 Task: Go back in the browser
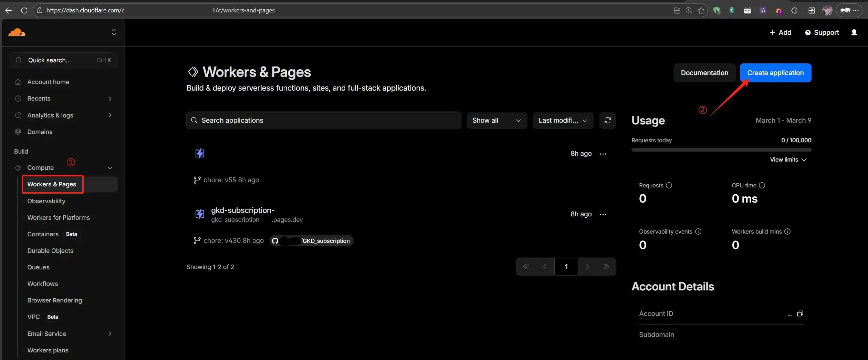[x=9, y=10]
